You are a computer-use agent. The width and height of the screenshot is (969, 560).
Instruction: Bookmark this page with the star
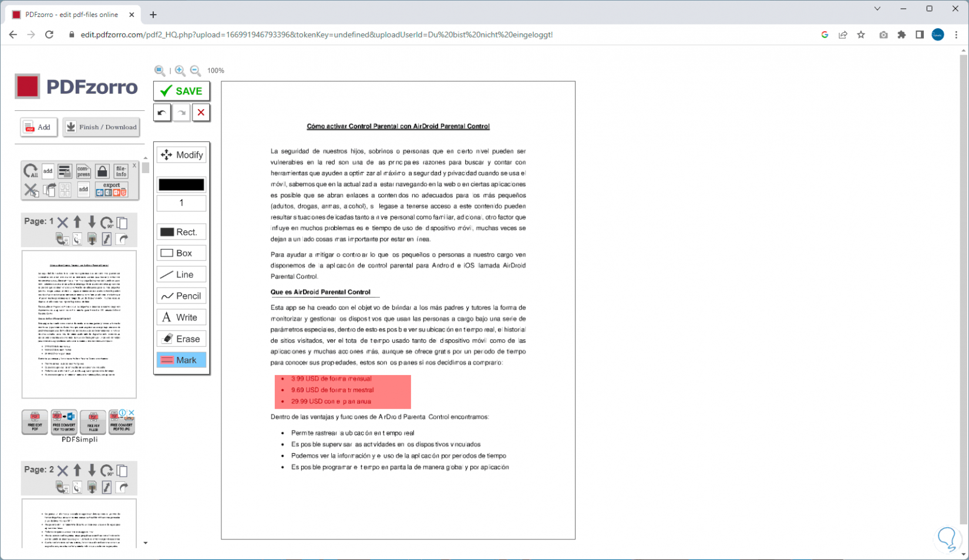861,35
